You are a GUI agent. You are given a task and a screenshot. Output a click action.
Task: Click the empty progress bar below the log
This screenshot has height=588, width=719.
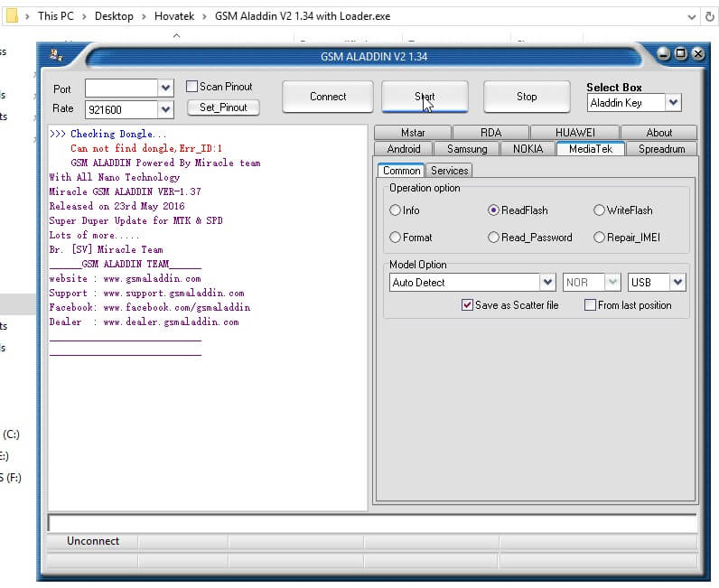[372, 523]
